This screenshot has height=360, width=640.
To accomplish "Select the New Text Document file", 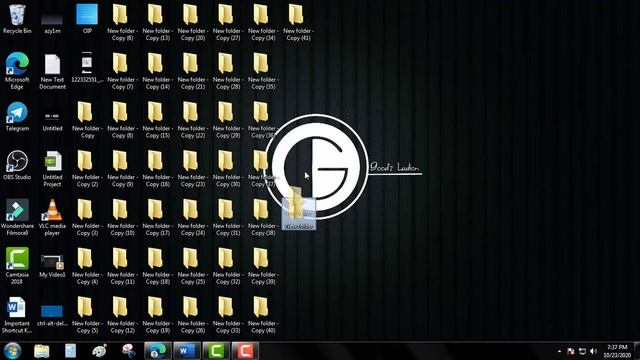I will coord(52,71).
